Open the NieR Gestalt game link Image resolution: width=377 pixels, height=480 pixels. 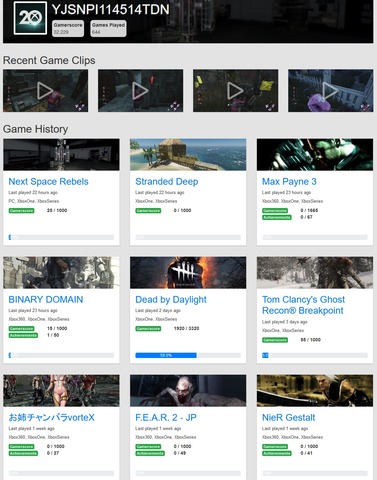click(x=288, y=417)
